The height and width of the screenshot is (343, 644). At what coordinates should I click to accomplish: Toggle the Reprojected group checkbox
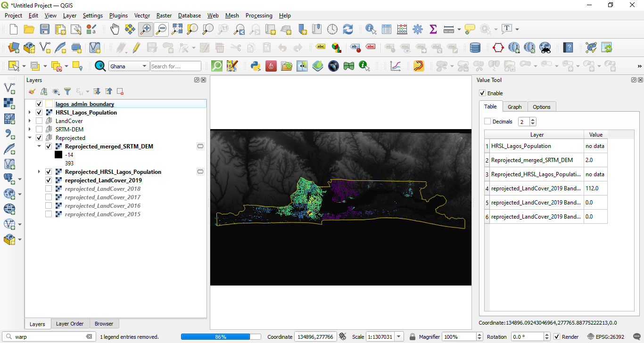click(39, 138)
